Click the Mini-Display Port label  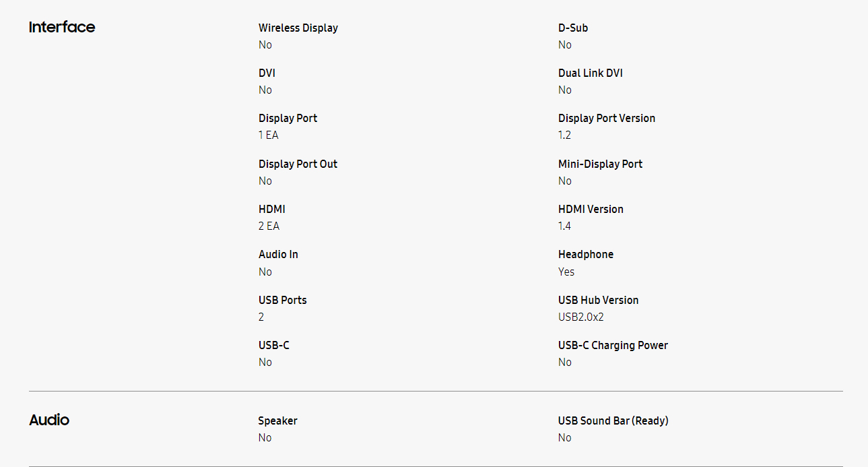click(x=600, y=164)
